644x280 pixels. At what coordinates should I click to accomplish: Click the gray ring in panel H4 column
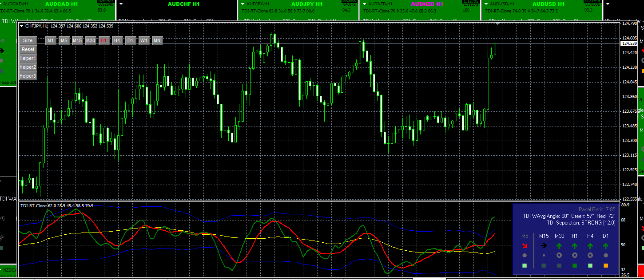tap(590, 256)
